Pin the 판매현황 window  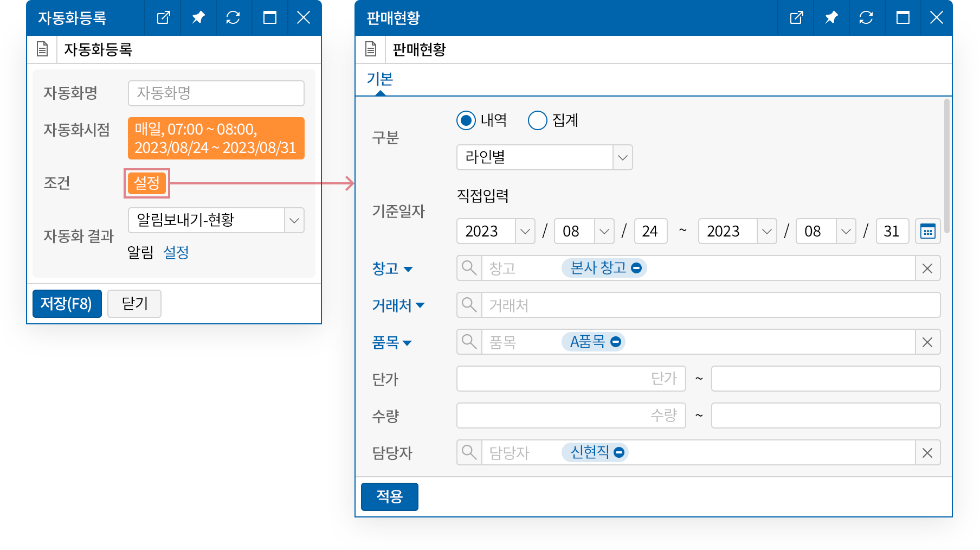coord(831,18)
